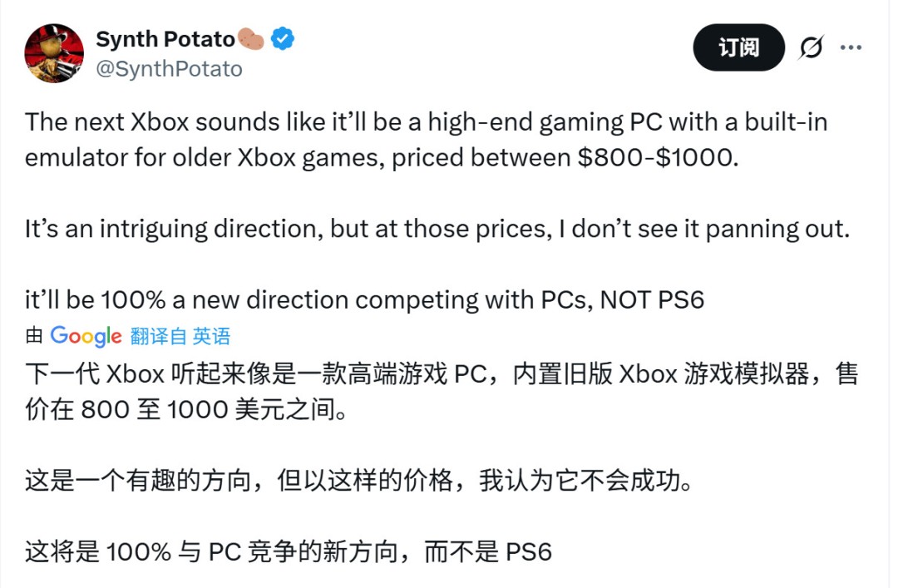This screenshot has width=898, height=588.
Task: Click the blue verified checkmark badge
Action: click(x=281, y=37)
